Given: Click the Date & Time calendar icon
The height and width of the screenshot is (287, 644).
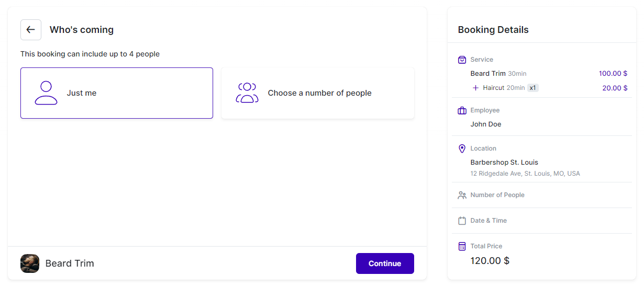Looking at the screenshot, I should (462, 221).
